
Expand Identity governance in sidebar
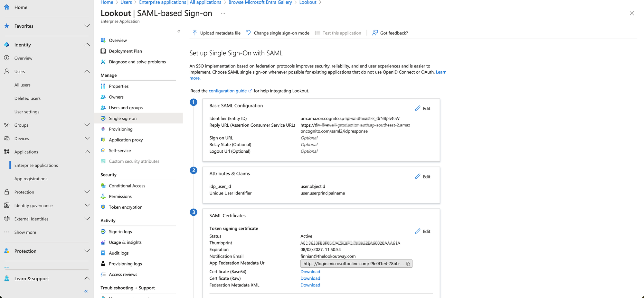coord(87,205)
